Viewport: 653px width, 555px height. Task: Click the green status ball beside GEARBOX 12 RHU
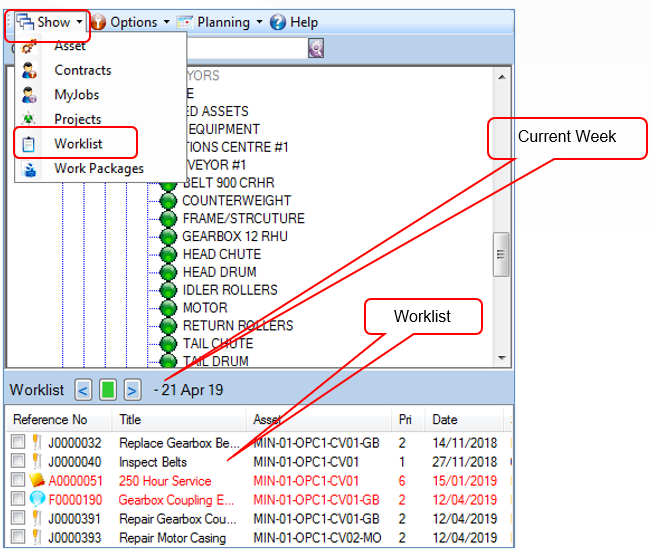(168, 236)
